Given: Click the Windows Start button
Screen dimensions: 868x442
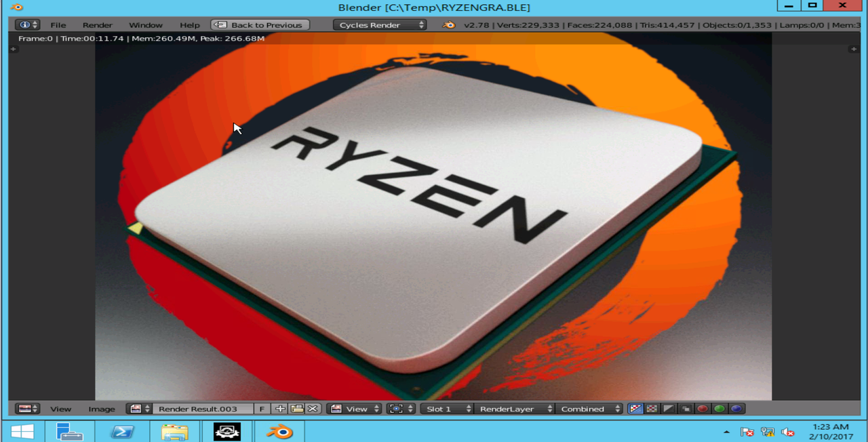Looking at the screenshot, I should click(22, 432).
